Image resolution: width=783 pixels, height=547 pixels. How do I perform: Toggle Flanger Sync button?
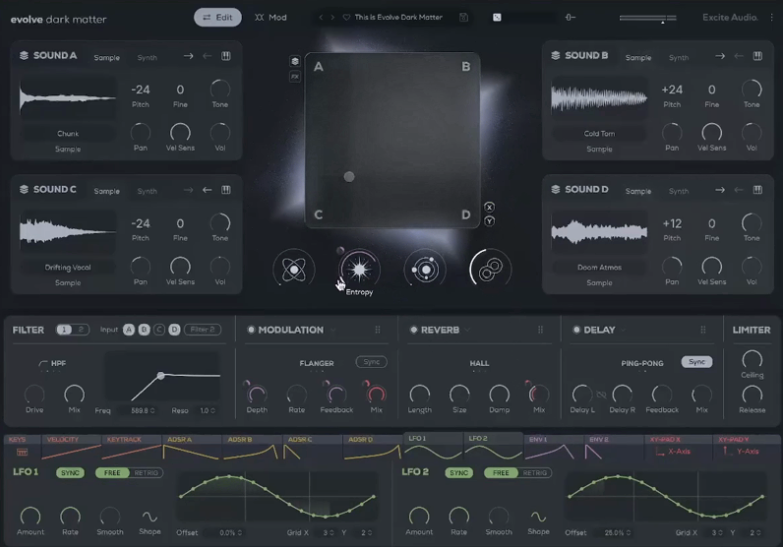coord(371,362)
